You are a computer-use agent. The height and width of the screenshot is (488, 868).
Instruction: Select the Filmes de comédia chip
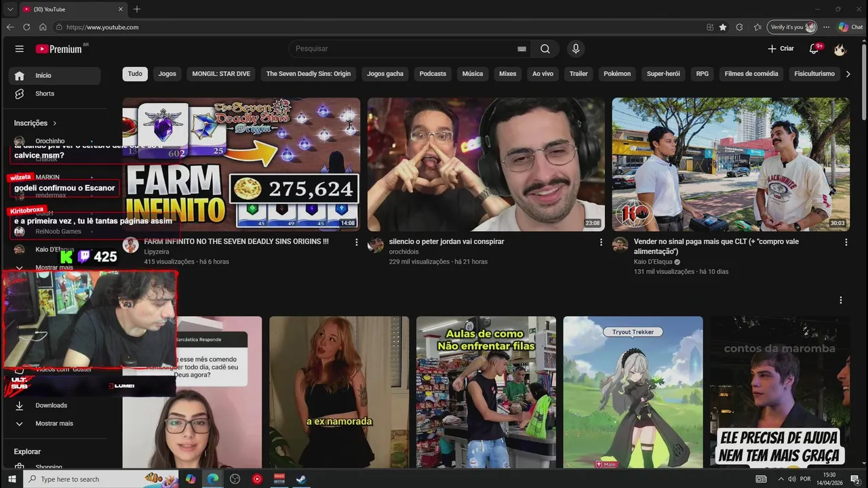(x=751, y=73)
